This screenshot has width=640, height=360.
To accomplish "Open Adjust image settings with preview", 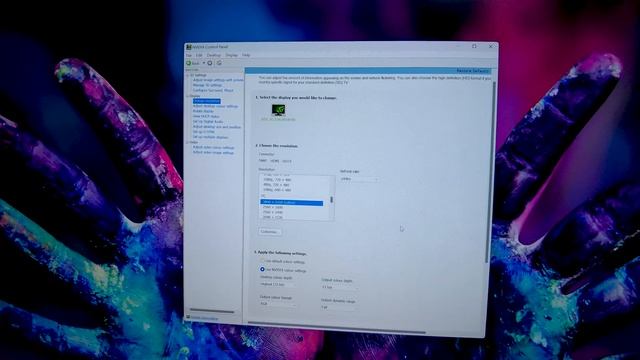I will tap(218, 80).
